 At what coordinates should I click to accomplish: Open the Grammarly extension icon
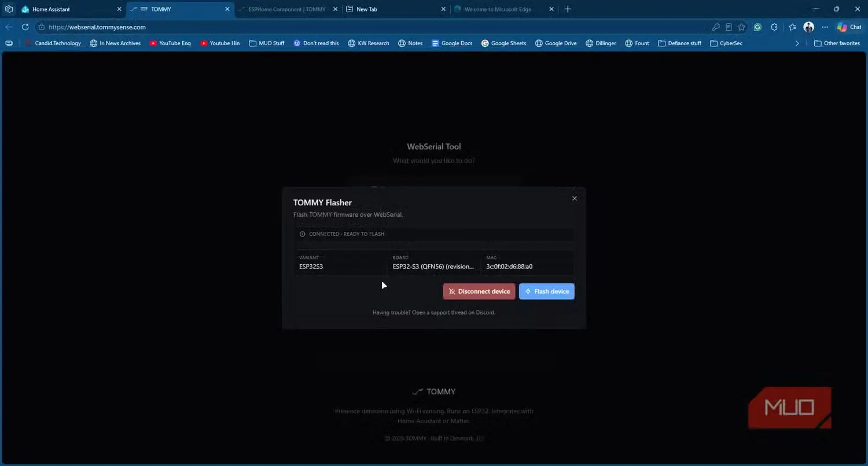(x=757, y=27)
